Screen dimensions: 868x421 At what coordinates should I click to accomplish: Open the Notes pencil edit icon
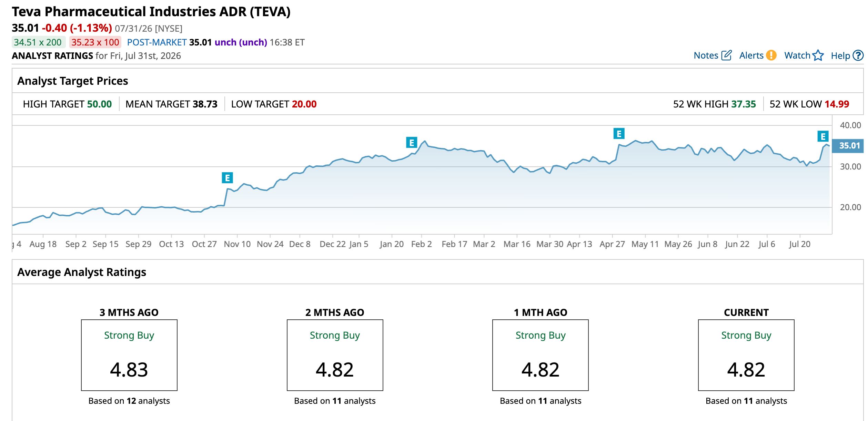726,55
